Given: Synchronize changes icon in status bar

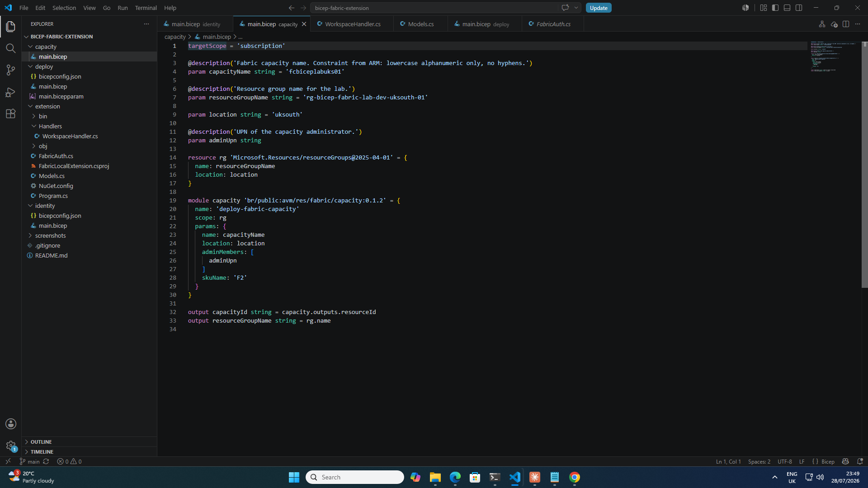Looking at the screenshot, I should pos(46,461).
